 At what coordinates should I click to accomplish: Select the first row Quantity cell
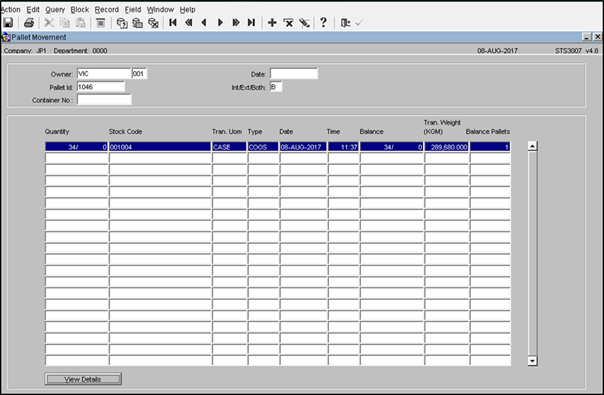point(76,147)
